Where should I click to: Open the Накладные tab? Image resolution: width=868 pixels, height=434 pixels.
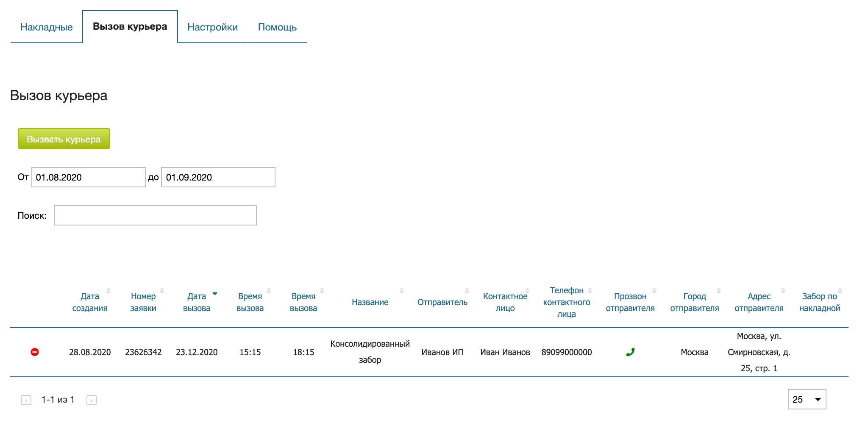pos(47,27)
